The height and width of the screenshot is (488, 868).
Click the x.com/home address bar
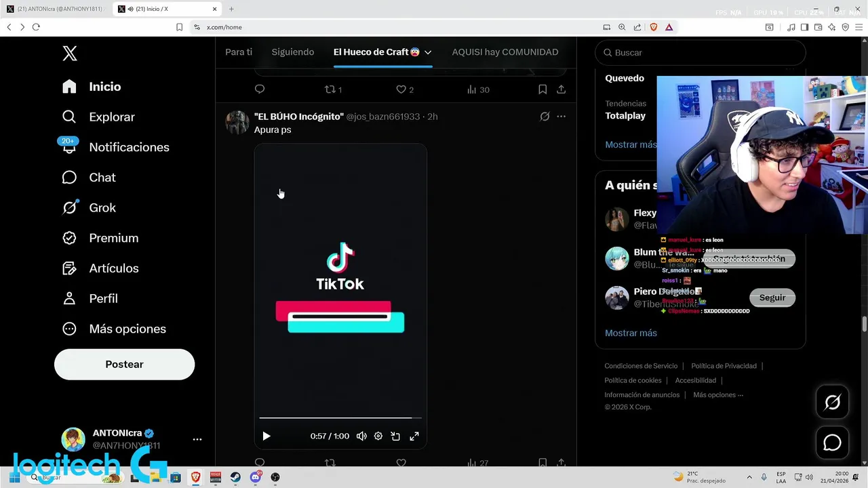(393, 27)
